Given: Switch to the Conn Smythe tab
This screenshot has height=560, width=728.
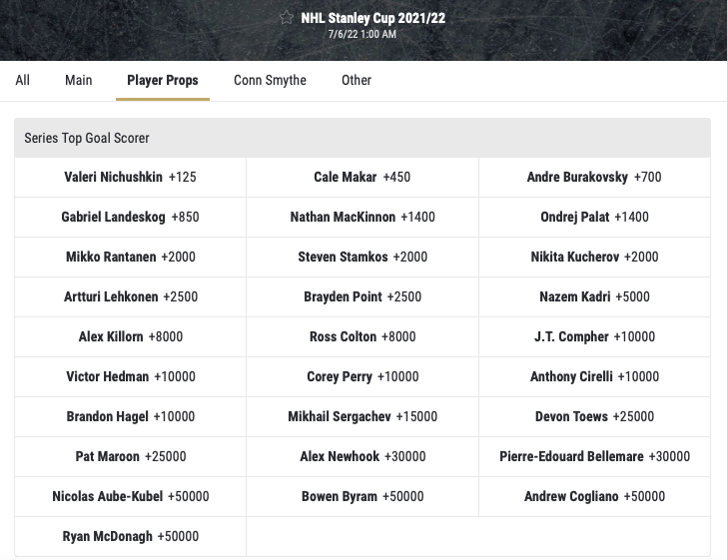Looking at the screenshot, I should (270, 80).
